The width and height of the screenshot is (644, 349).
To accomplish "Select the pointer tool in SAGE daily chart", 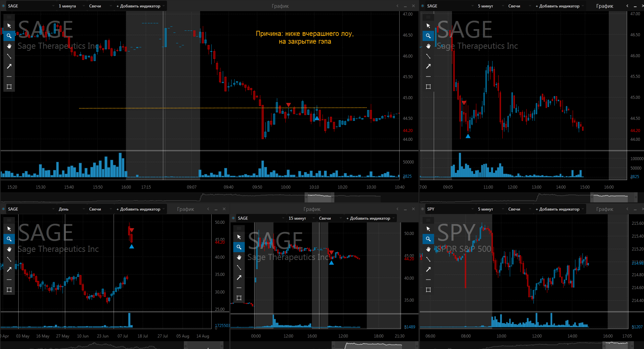I will click(x=9, y=229).
